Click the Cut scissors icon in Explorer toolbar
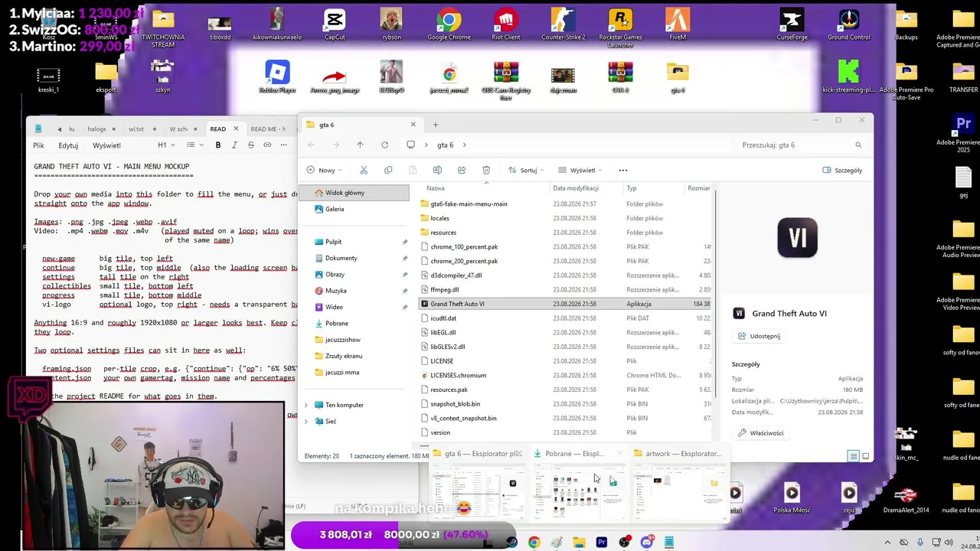 coord(364,170)
